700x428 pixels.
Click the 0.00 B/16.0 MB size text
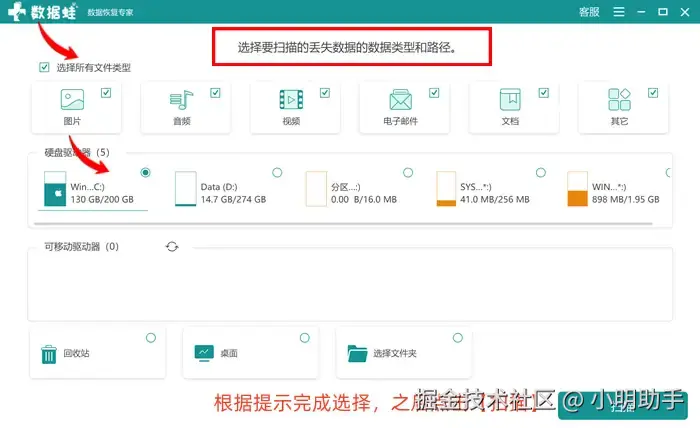pos(364,199)
